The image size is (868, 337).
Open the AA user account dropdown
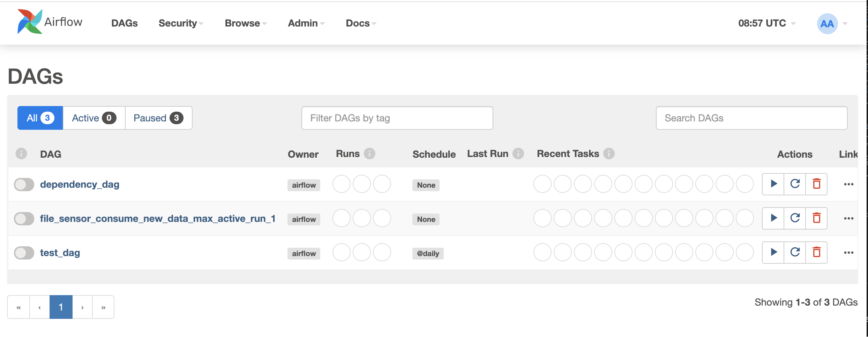point(827,23)
